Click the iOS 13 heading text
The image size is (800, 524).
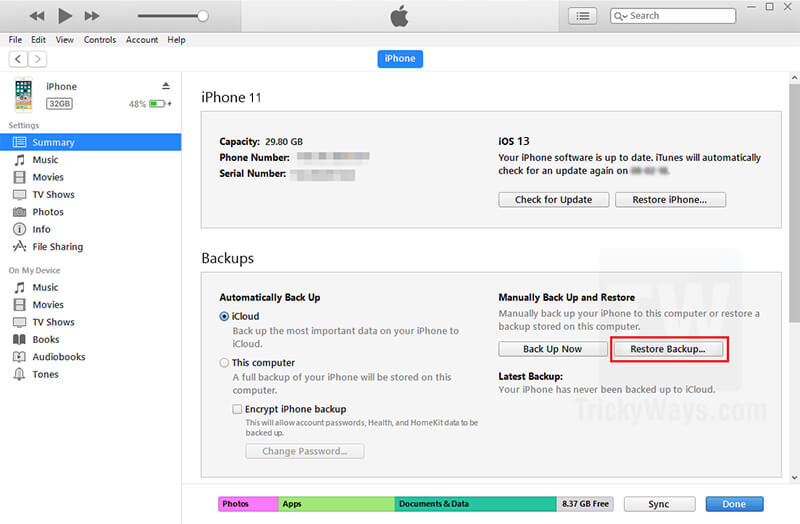(x=514, y=141)
